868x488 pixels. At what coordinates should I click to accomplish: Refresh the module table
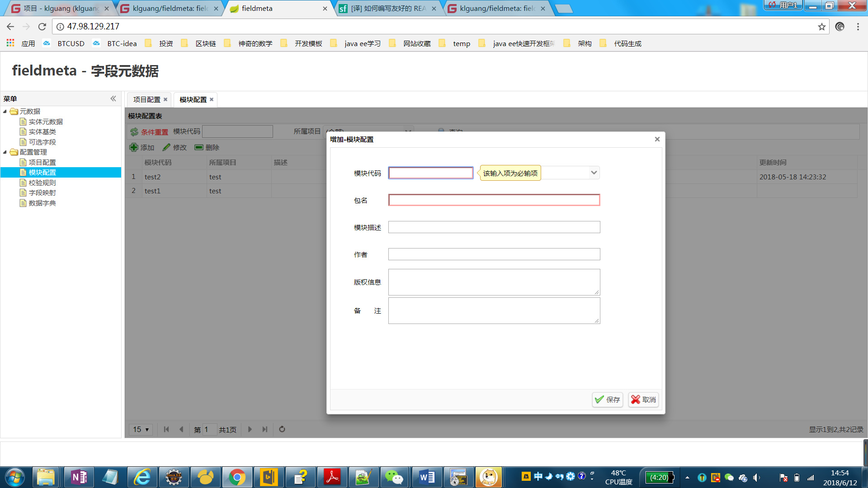(x=282, y=429)
